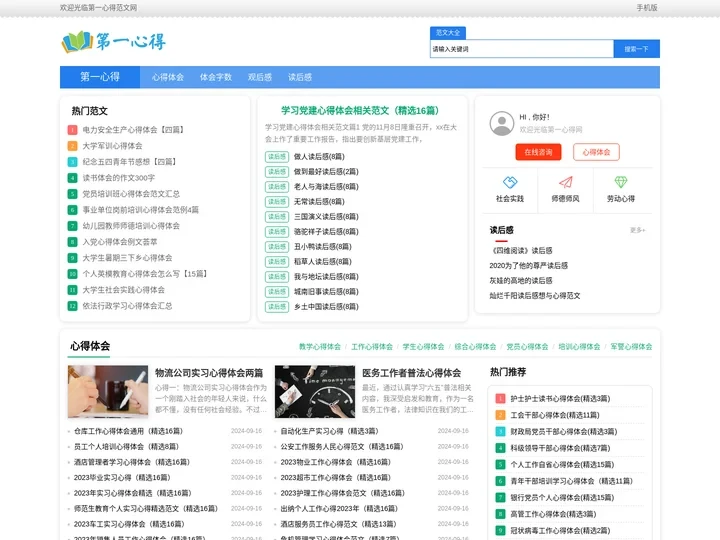Open 读书体会的作文300字 article

coord(118,178)
